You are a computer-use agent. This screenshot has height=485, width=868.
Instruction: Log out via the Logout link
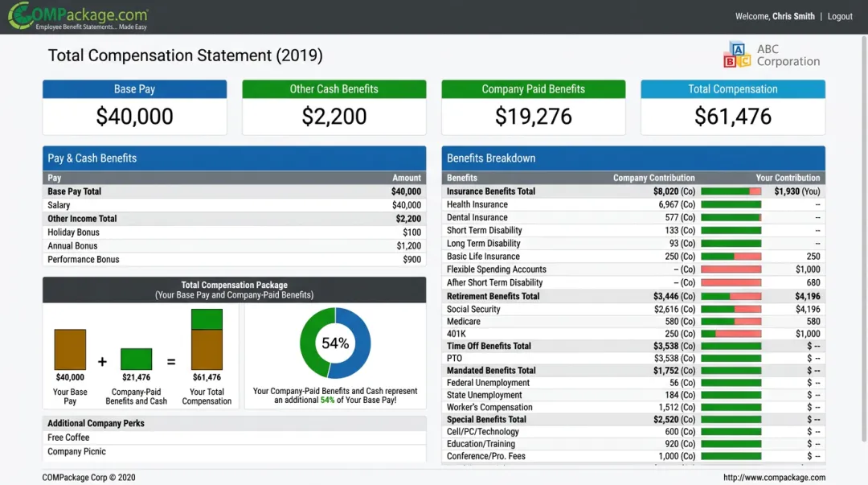tap(840, 17)
